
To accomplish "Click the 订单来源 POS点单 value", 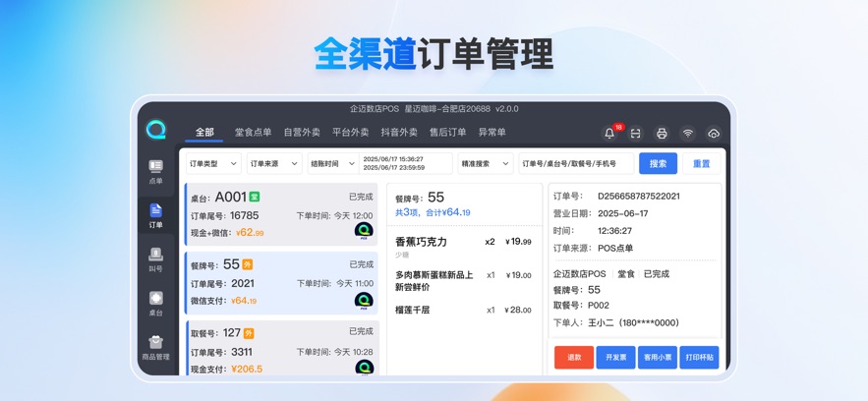I will click(x=615, y=249).
